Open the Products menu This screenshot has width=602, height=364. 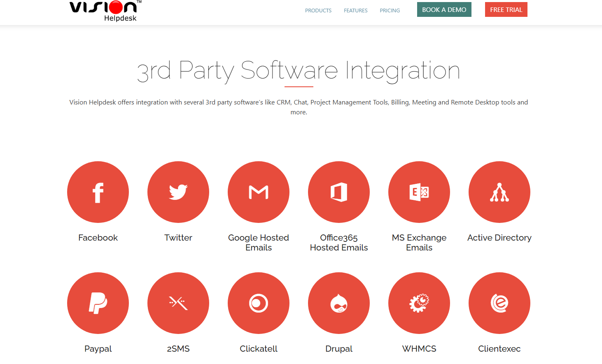pyautogui.click(x=318, y=11)
